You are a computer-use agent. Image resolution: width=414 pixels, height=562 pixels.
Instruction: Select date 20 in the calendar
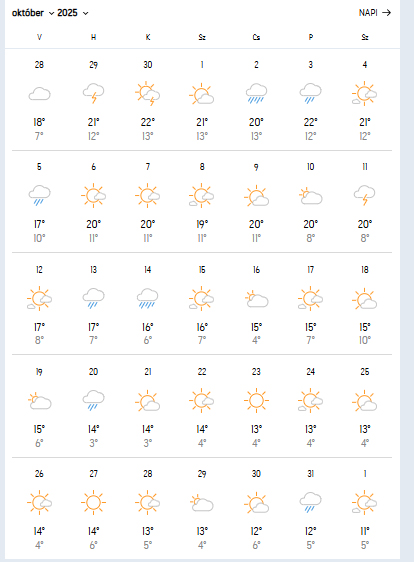click(94, 372)
